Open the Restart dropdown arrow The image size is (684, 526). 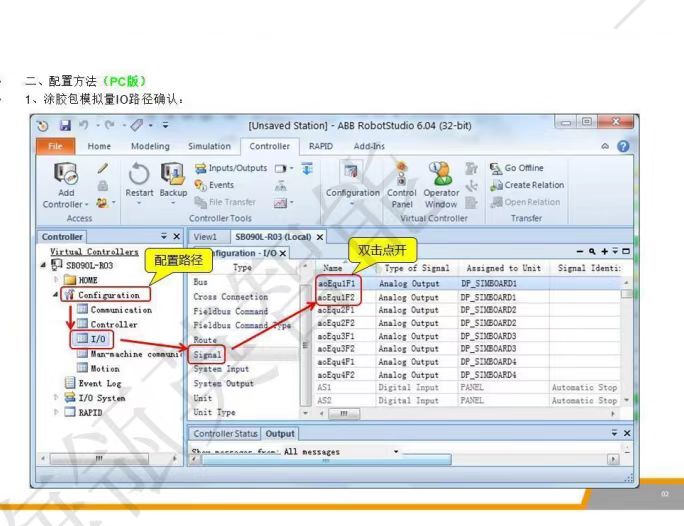click(x=139, y=203)
